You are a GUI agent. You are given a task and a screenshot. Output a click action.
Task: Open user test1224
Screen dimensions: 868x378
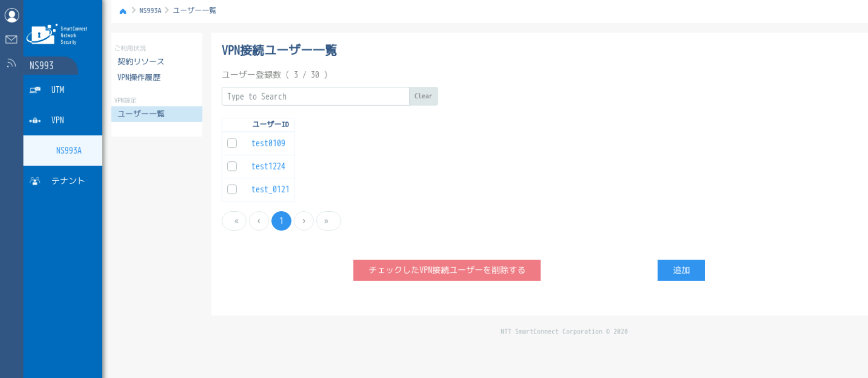coord(268,166)
